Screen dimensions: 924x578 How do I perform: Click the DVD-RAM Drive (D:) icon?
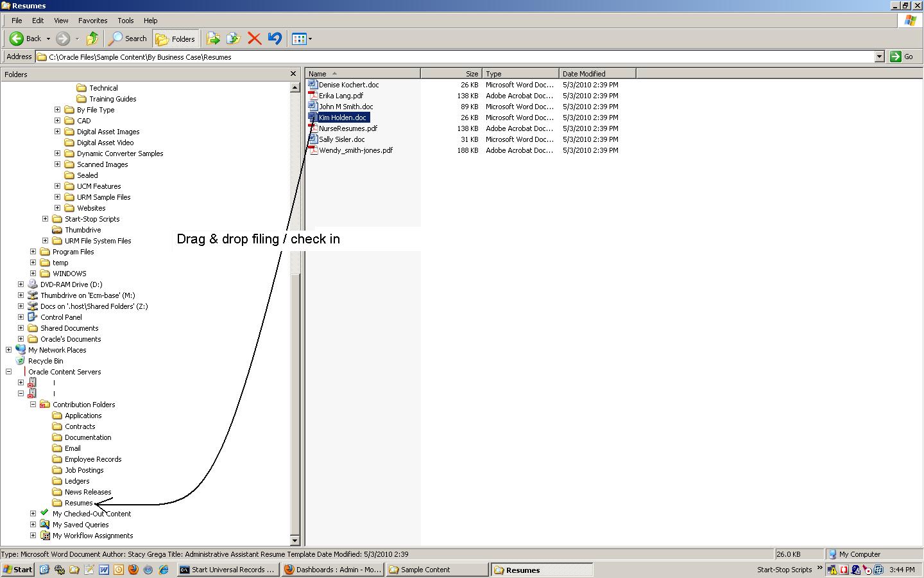[x=33, y=284]
